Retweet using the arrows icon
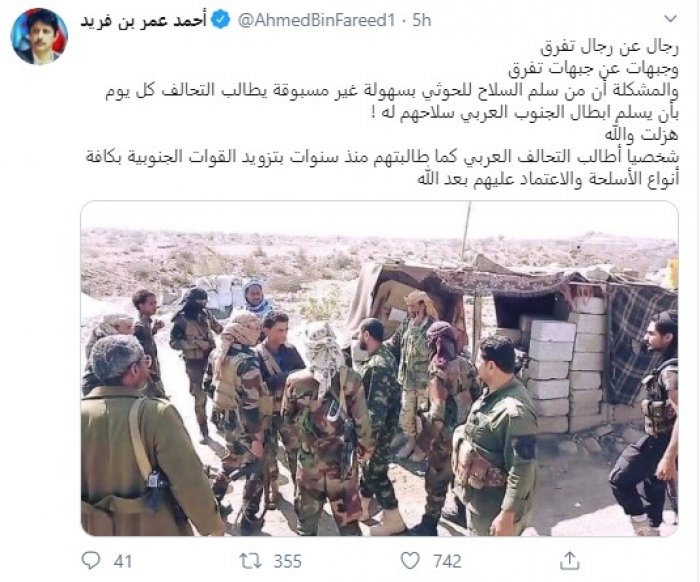The height and width of the screenshot is (582, 700). coord(252,561)
